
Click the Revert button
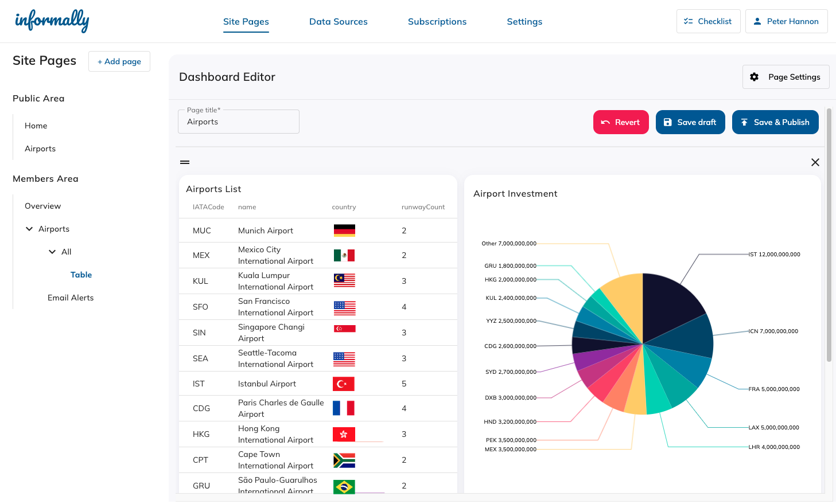(x=621, y=122)
